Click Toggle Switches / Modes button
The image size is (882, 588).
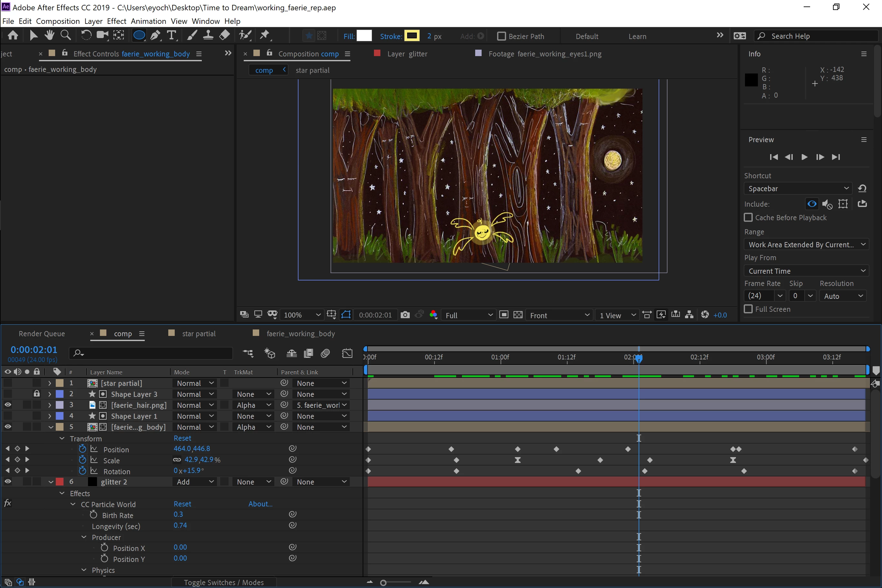(x=223, y=583)
